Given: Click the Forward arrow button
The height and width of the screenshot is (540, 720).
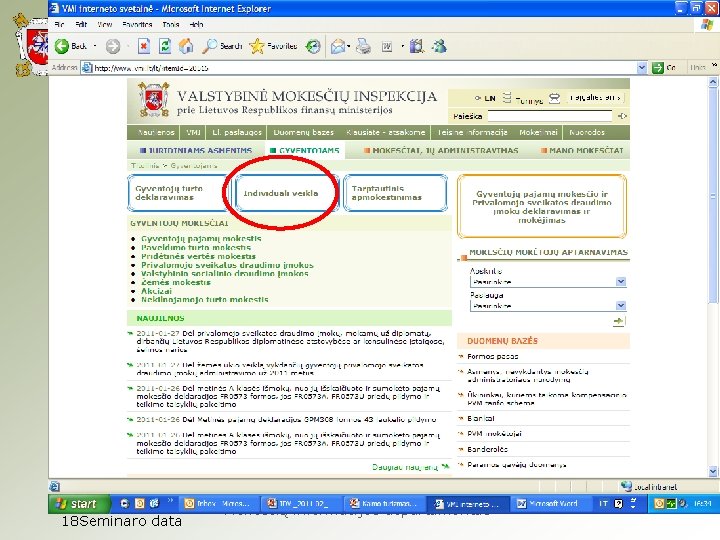Looking at the screenshot, I should [x=113, y=46].
